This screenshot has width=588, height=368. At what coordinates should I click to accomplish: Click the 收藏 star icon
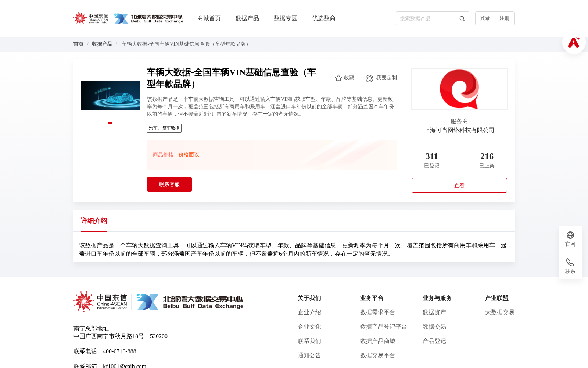(x=338, y=78)
